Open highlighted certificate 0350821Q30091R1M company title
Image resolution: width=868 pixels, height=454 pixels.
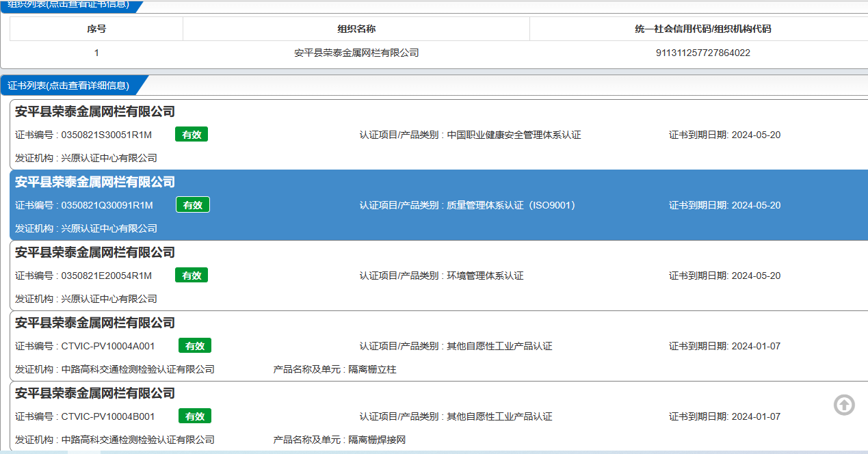click(95, 182)
